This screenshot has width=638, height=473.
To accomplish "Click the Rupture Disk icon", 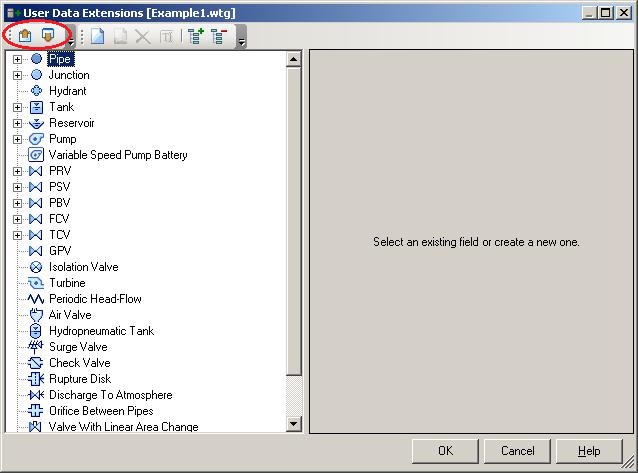I will coord(36,379).
